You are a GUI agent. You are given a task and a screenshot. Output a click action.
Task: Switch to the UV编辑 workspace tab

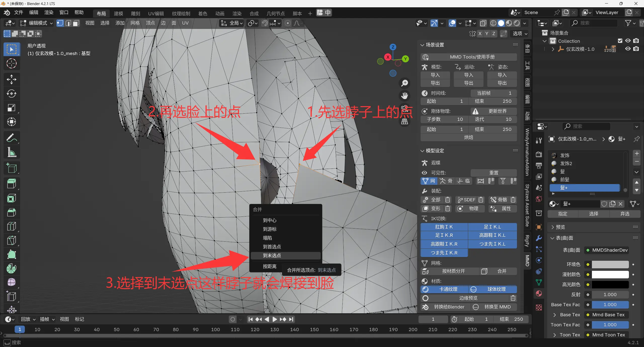pos(156,13)
